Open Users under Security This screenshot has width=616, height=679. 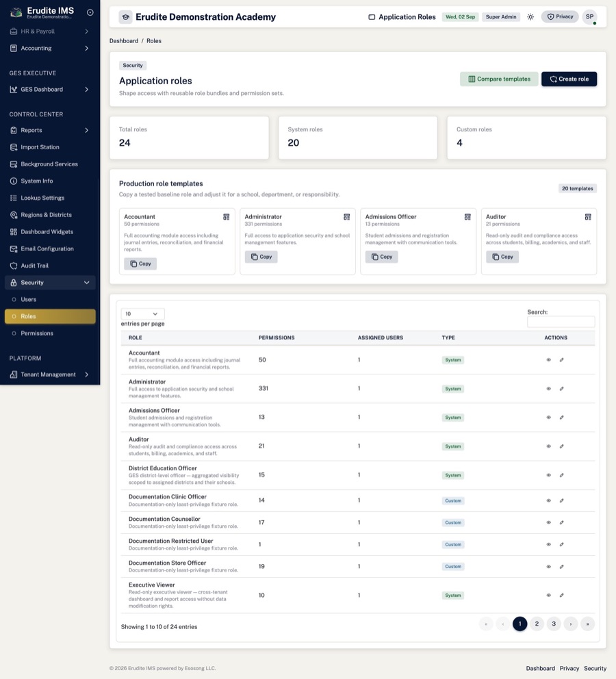(x=50, y=299)
